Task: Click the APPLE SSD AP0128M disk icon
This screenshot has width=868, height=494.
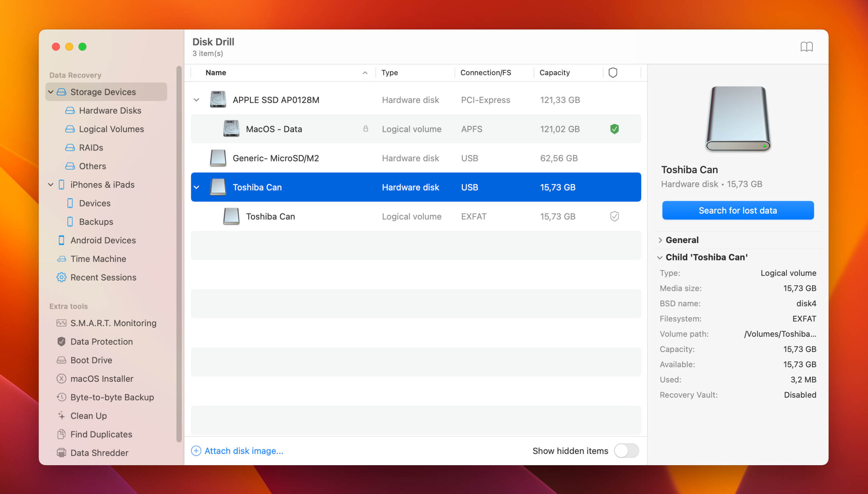Action: (218, 100)
